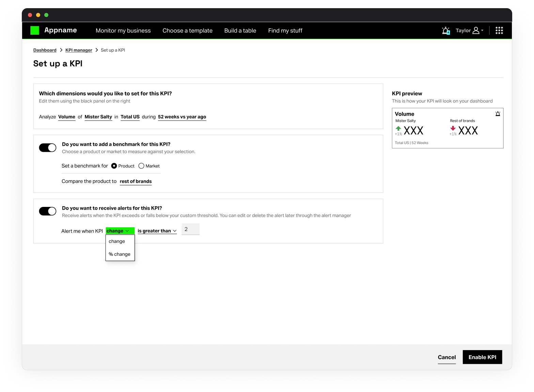
Task: Go to the KPI manager breadcrumb link
Action: click(79, 50)
